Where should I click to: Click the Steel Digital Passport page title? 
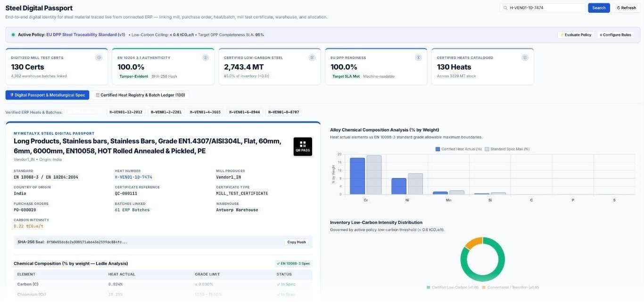pyautogui.click(x=39, y=8)
